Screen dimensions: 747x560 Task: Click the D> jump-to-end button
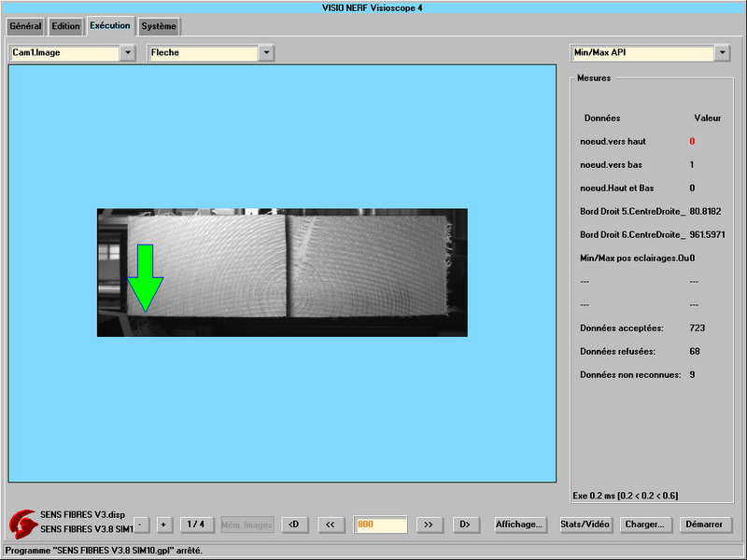(x=464, y=525)
